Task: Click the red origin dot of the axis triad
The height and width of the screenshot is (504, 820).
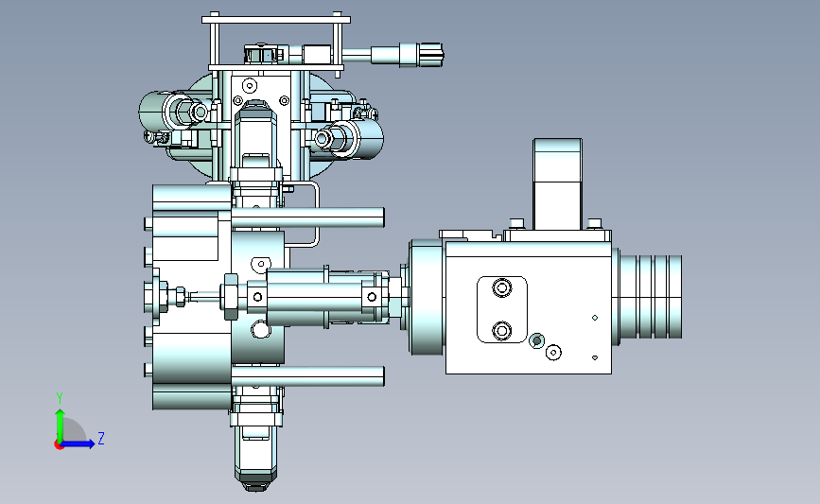Action: [59, 445]
